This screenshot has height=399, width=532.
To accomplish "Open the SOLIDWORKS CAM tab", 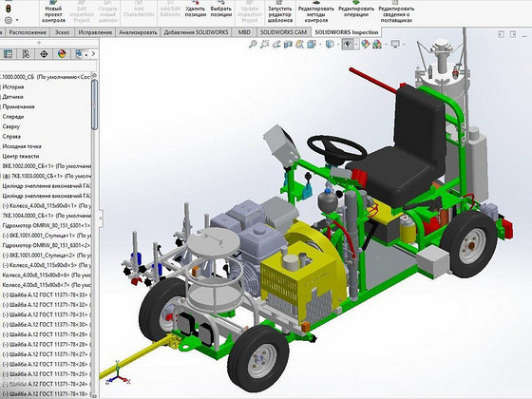I will [x=283, y=32].
